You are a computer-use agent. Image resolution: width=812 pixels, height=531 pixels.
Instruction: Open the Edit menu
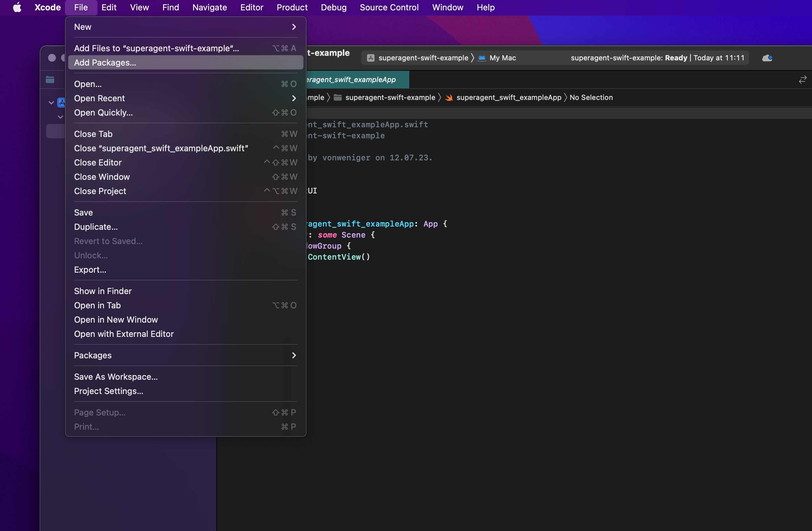point(109,7)
